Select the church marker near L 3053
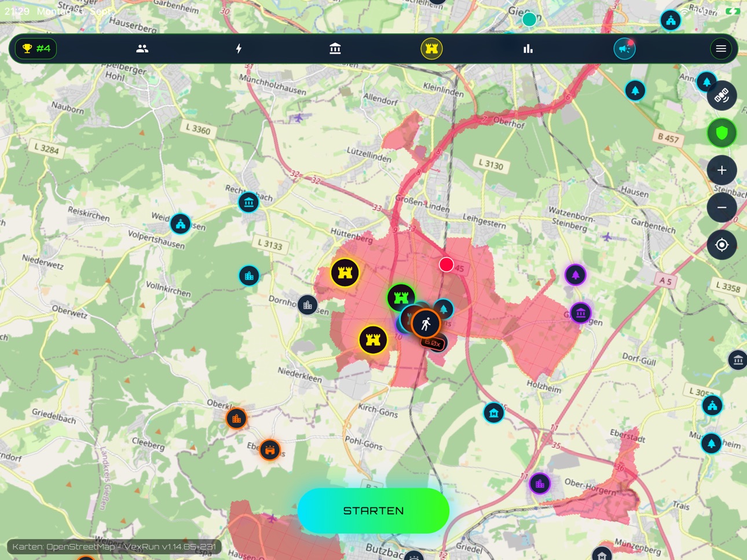 coord(712,405)
